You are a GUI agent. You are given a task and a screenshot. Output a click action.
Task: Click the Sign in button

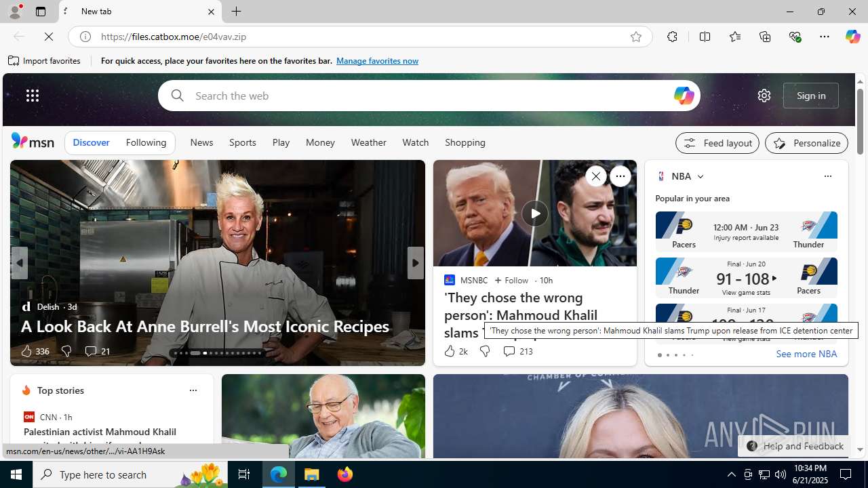pos(811,96)
